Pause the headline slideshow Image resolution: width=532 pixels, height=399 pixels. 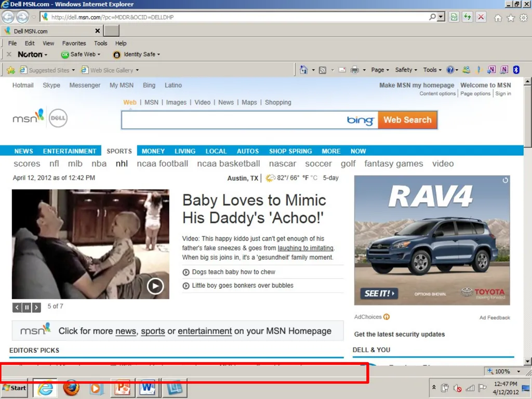pyautogui.click(x=26, y=308)
